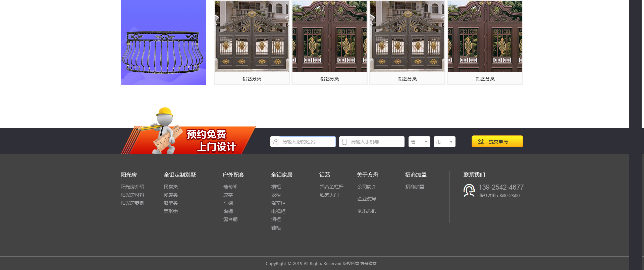Select the last 铝艺分类 product card

click(x=485, y=43)
